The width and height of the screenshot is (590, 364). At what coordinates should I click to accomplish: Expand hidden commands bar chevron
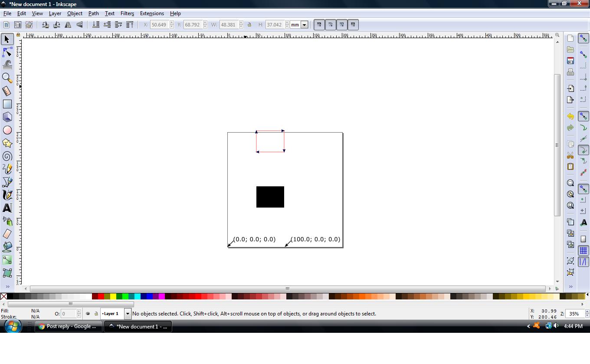click(x=570, y=286)
